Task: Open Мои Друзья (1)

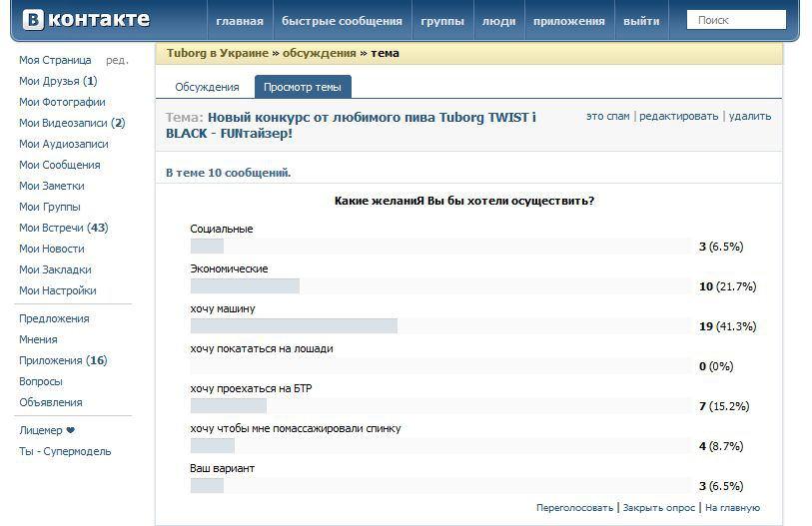Action: tap(58, 81)
